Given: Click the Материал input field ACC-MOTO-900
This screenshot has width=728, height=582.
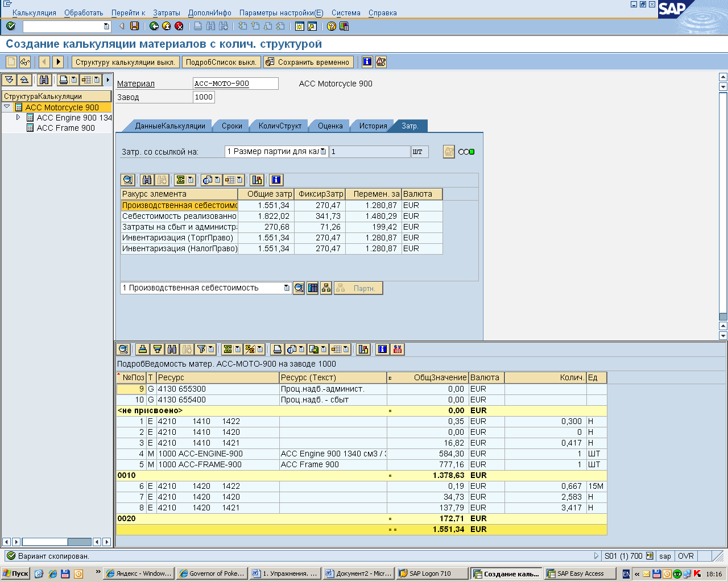Looking at the screenshot, I should (x=235, y=84).
